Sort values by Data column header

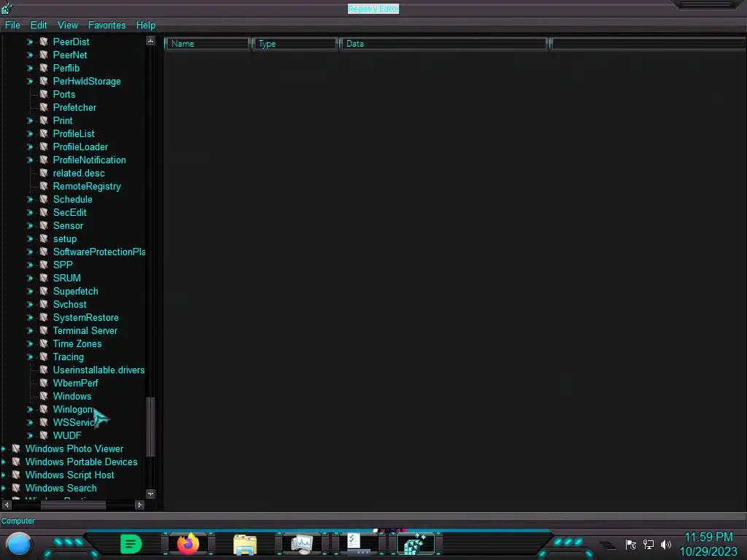(444, 44)
